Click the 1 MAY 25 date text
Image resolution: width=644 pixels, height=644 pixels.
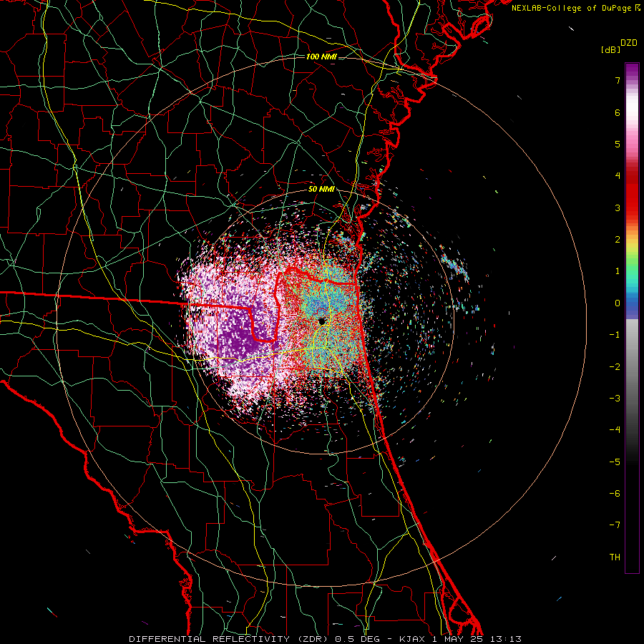(457, 639)
